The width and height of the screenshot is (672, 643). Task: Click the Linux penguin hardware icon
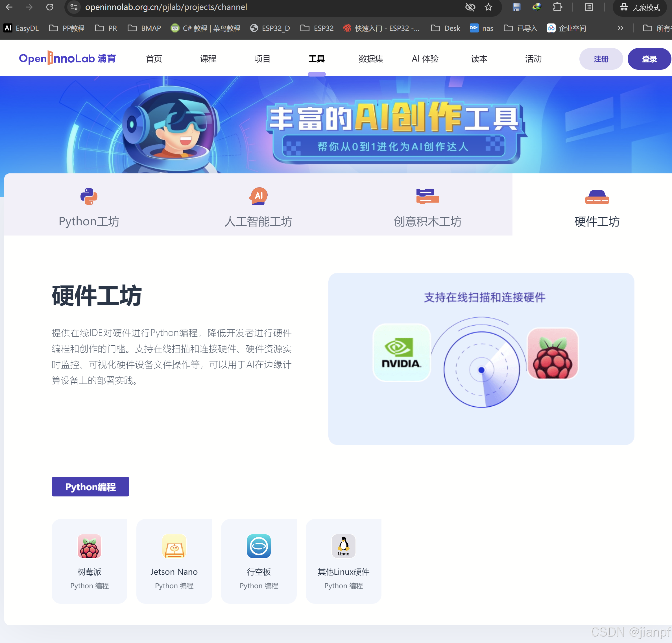(x=343, y=546)
